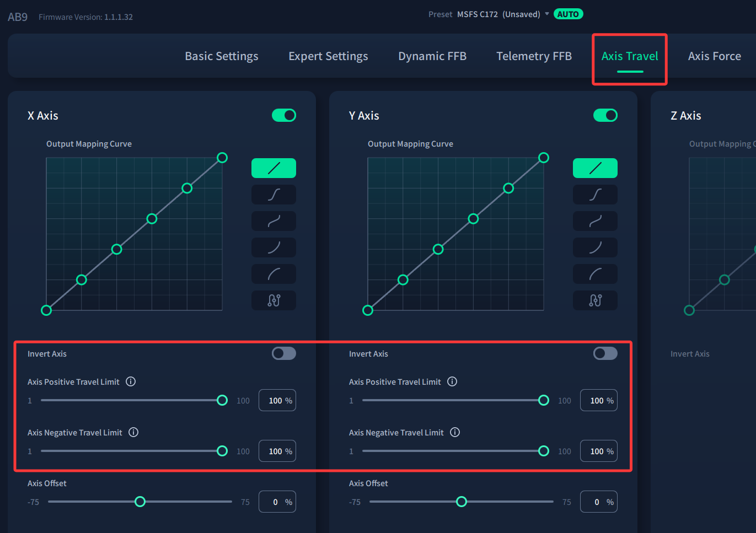Disable the X Axis enable switch
This screenshot has height=533, width=756.
(x=284, y=115)
